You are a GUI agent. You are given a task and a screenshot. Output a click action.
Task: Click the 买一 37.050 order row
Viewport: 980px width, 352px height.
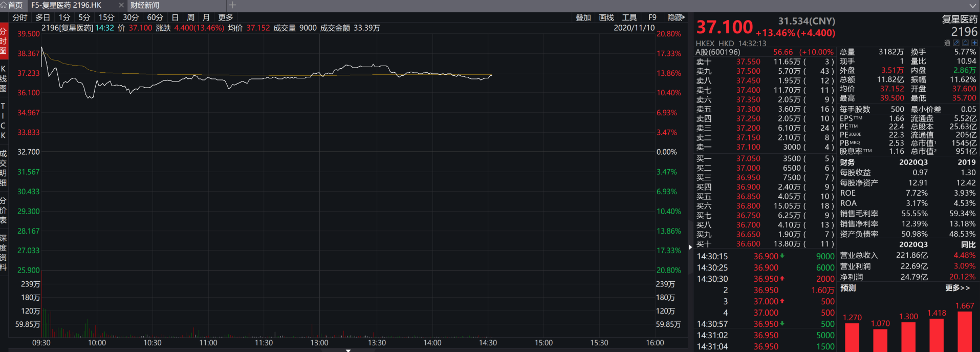point(765,158)
